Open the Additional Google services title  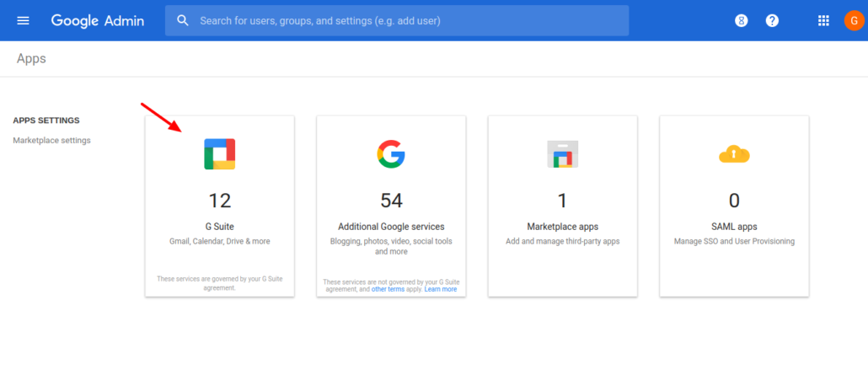tap(391, 227)
